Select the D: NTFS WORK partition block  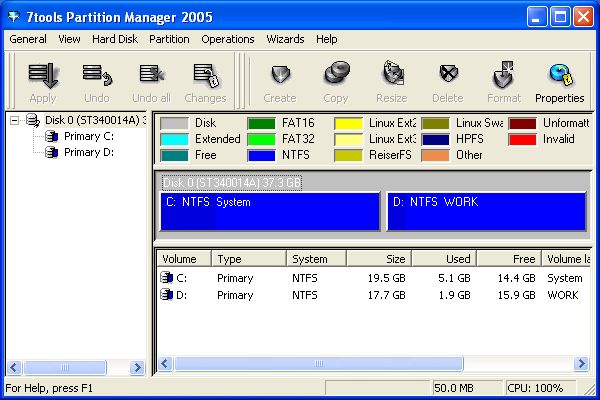(486, 211)
